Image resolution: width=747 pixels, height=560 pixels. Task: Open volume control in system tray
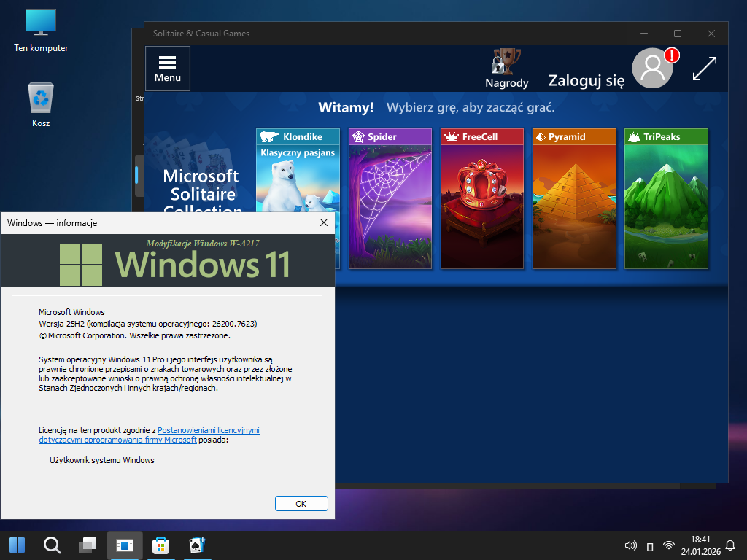[x=631, y=545]
